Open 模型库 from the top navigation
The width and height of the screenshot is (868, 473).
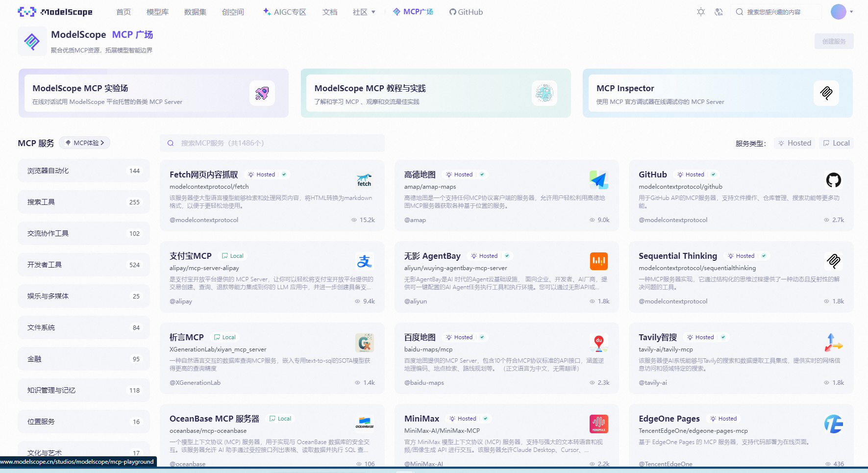157,12
